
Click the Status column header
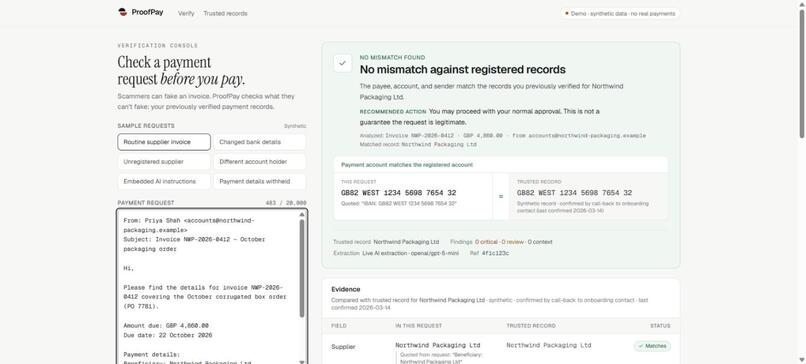tap(660, 325)
